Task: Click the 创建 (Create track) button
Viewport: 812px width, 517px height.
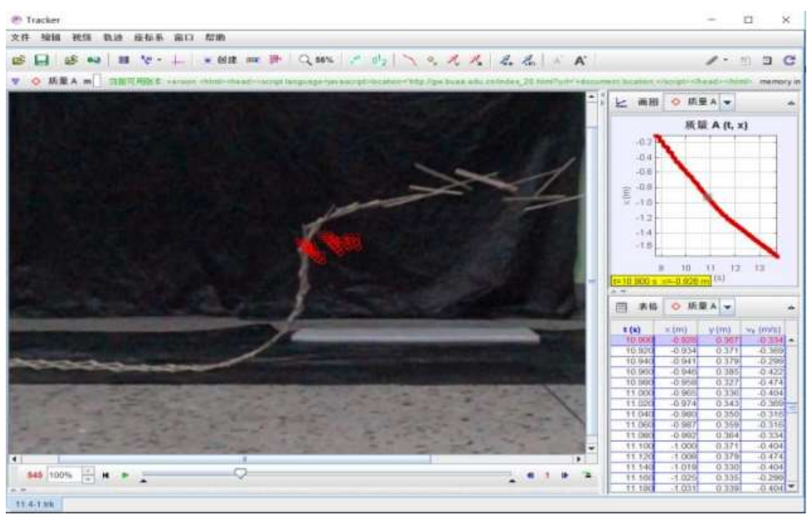Action: (221, 60)
